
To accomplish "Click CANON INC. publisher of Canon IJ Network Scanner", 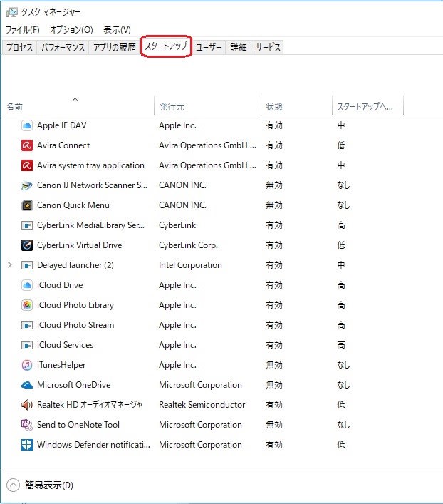I will pos(183,185).
